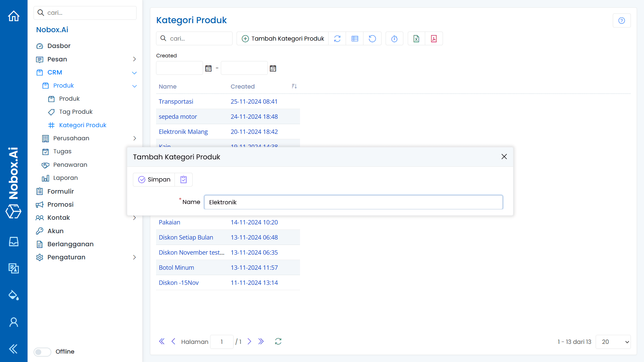Sort by the Created column sort icon

click(x=294, y=86)
